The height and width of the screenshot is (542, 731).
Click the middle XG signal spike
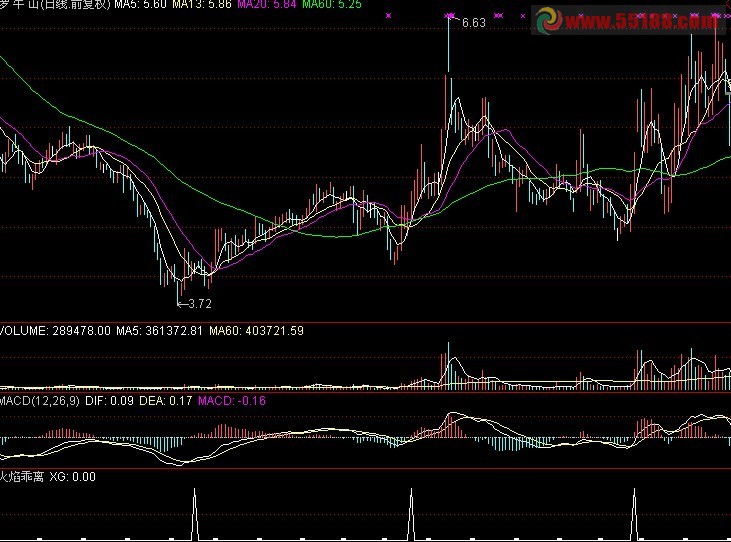pos(411,514)
